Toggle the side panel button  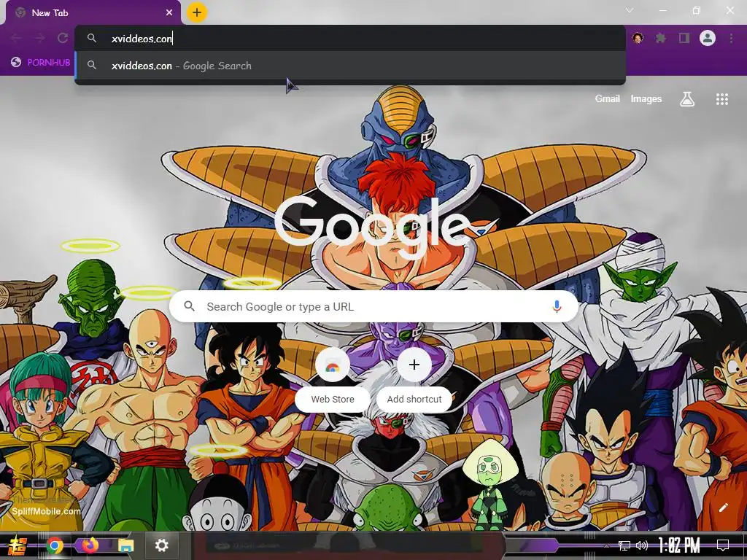point(684,38)
